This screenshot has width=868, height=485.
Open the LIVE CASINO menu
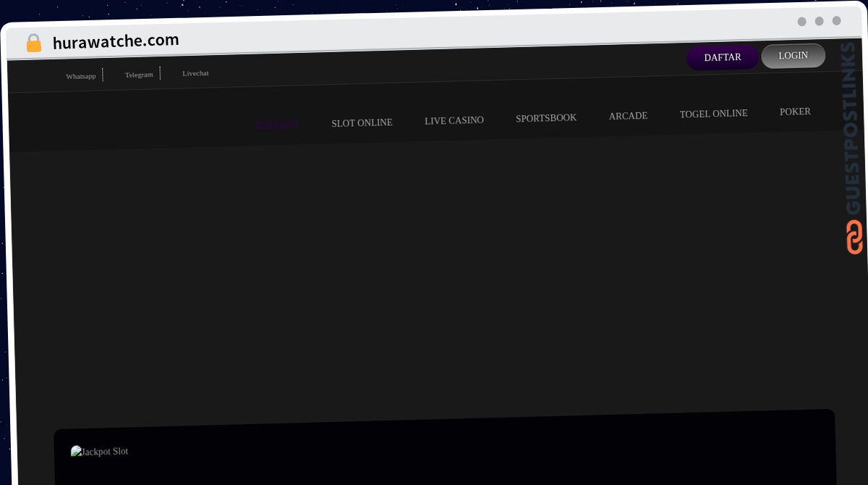coord(454,120)
